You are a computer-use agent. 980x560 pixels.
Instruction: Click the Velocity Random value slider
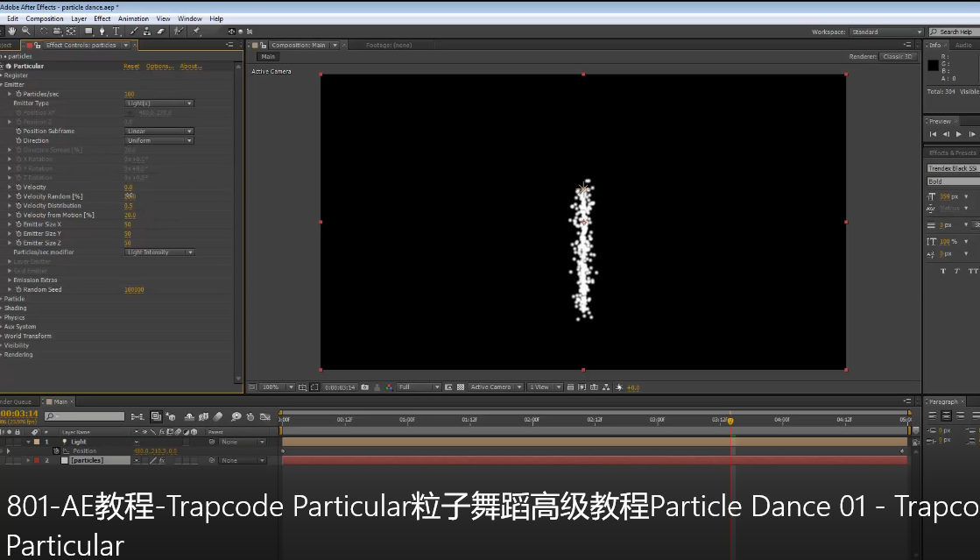130,196
